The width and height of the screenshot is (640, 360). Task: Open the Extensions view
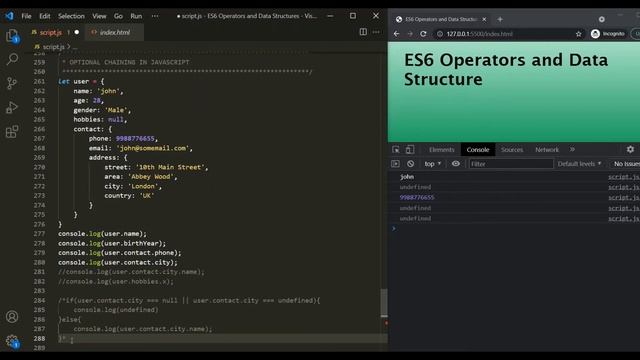coord(12,131)
